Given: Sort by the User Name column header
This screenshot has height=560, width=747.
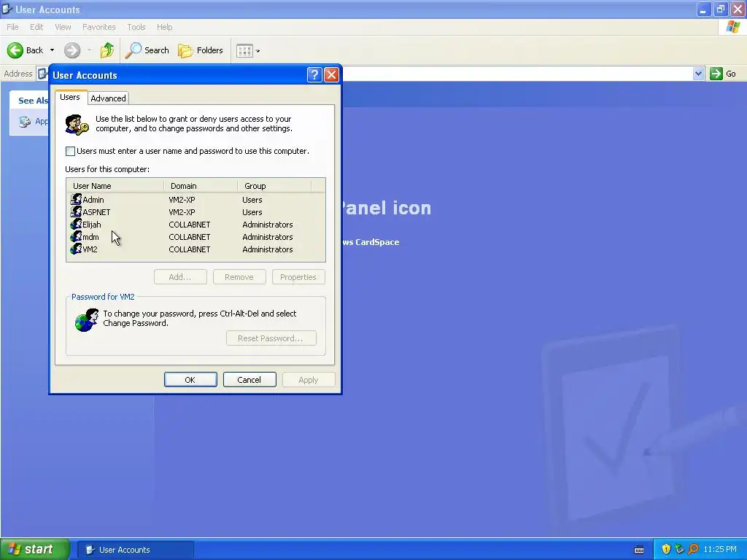Looking at the screenshot, I should point(115,186).
